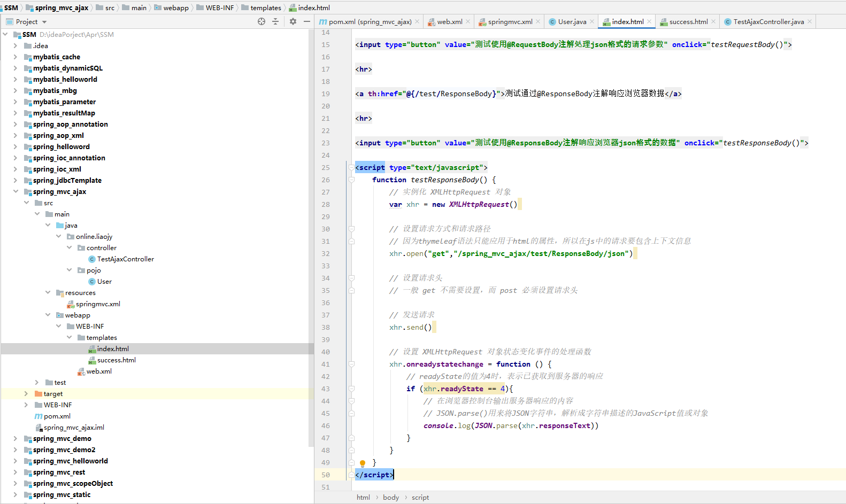Collapse the pojo package

(x=70, y=270)
